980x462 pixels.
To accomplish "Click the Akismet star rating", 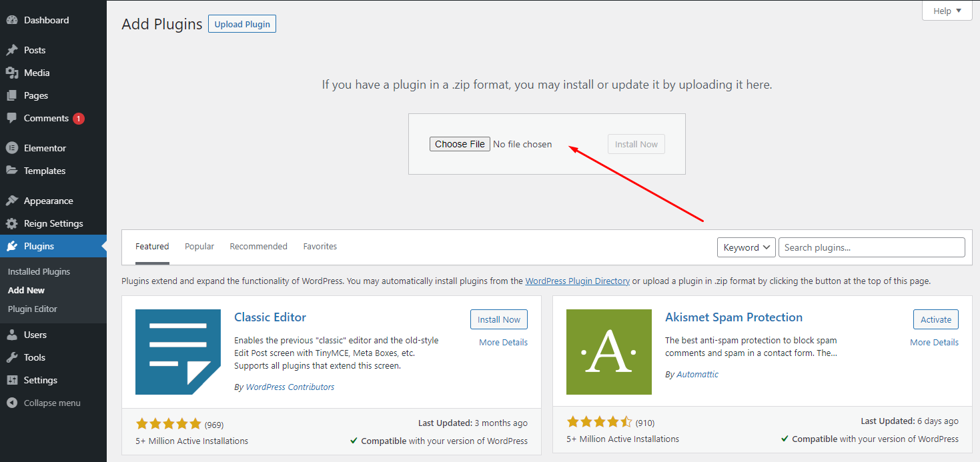I will click(599, 422).
